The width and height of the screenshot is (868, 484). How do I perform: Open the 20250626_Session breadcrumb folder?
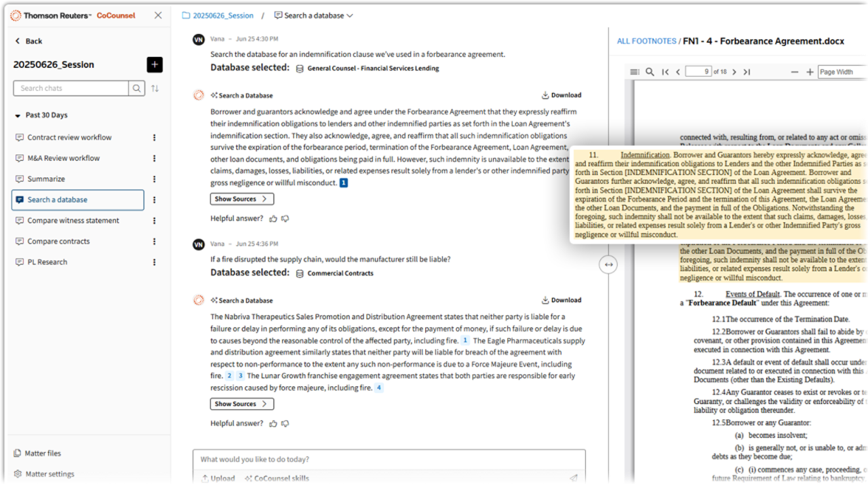218,15
